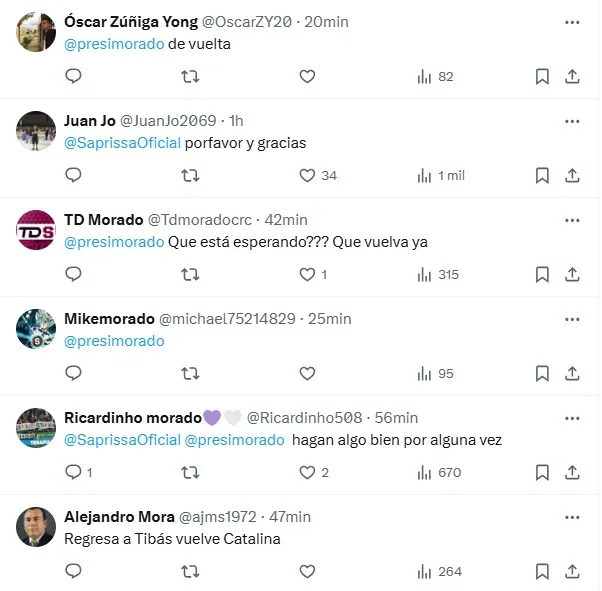Like Juan Jo's tweet with 34 likes
Screen dimensions: 602x591
308,175
